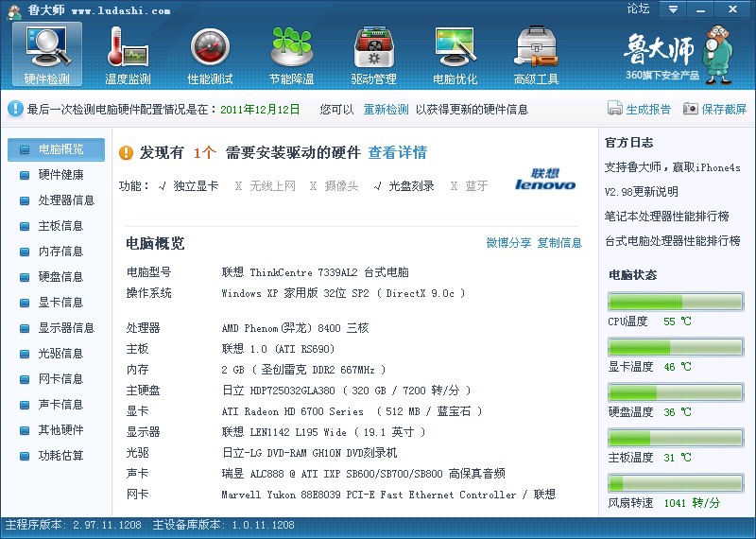This screenshot has height=539, width=756.
Task: Click 主设备库版本 1.0.11.1208 in status bar
Action: pyautogui.click(x=223, y=525)
